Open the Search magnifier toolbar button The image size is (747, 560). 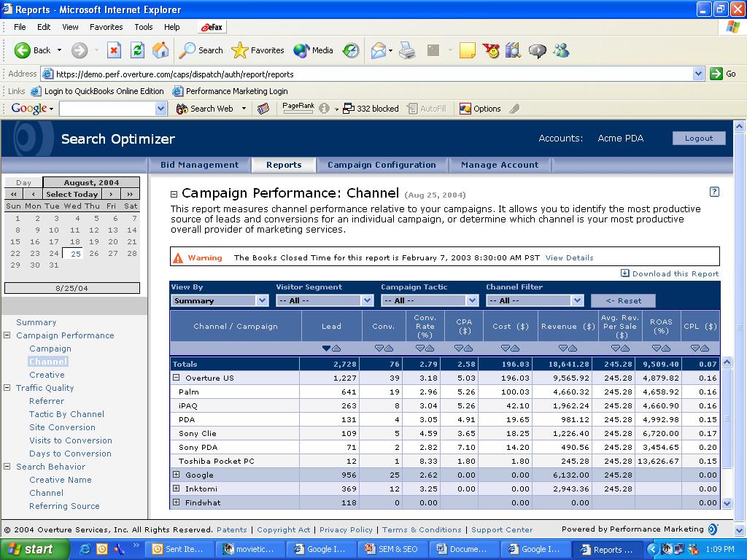coord(201,50)
